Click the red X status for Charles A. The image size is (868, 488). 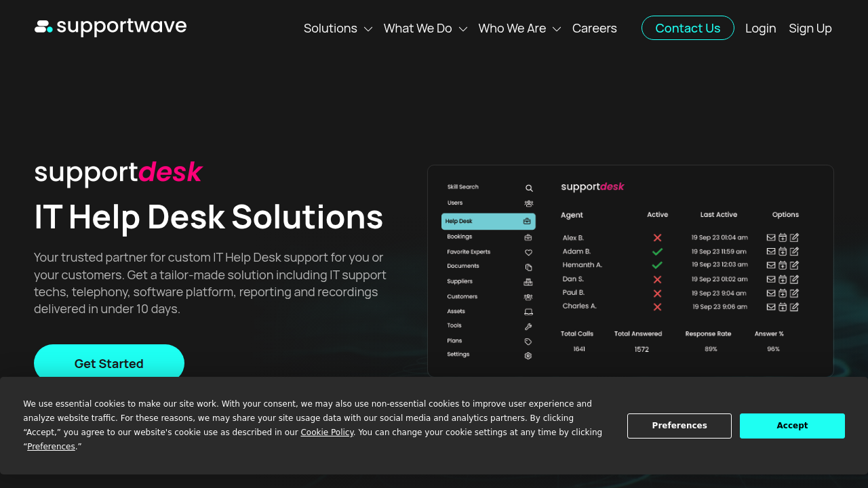pyautogui.click(x=657, y=307)
